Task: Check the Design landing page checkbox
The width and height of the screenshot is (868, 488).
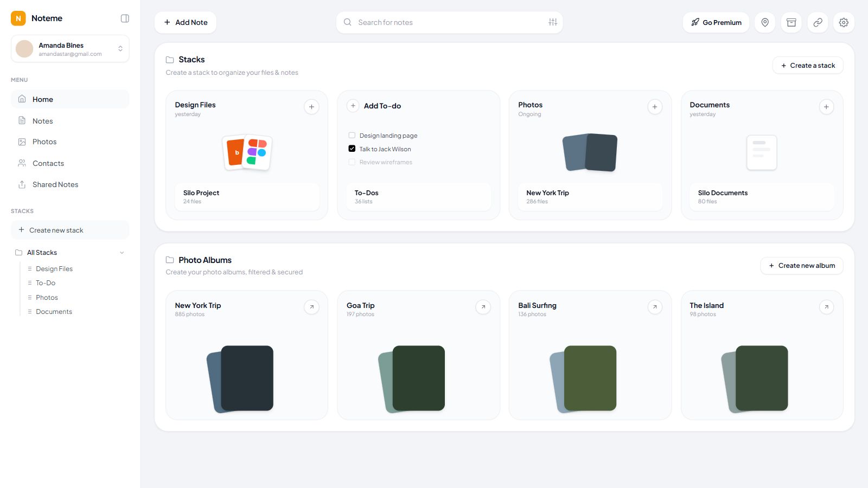Action: click(x=352, y=136)
